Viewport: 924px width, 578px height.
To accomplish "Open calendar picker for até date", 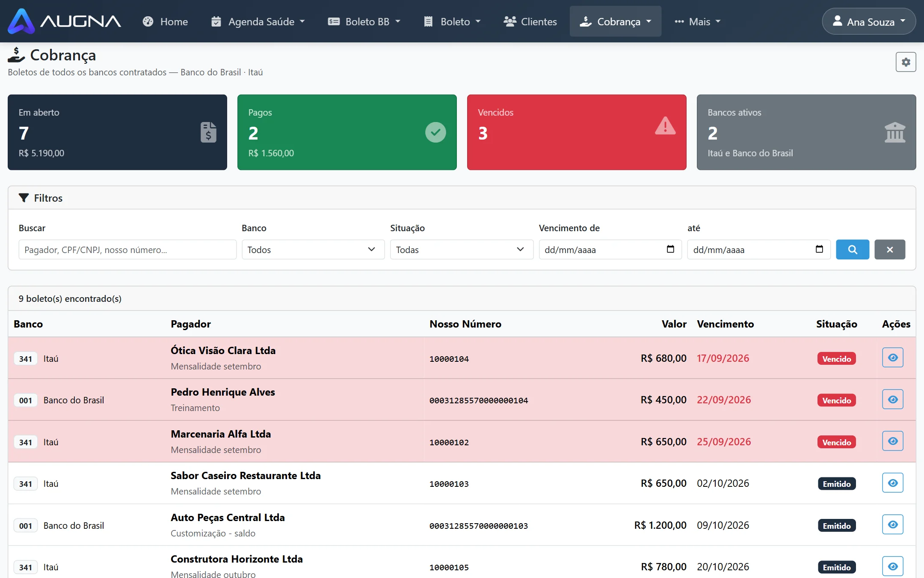I will pyautogui.click(x=819, y=249).
